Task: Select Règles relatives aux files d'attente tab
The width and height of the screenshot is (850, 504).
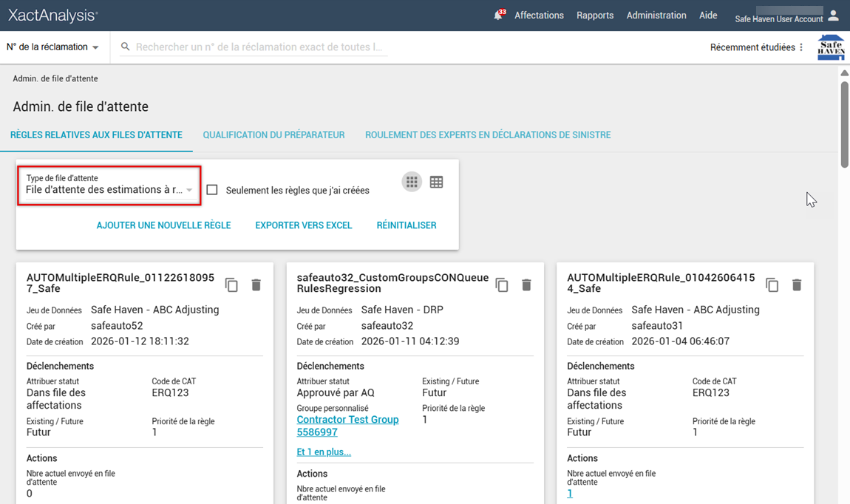Action: tap(97, 135)
